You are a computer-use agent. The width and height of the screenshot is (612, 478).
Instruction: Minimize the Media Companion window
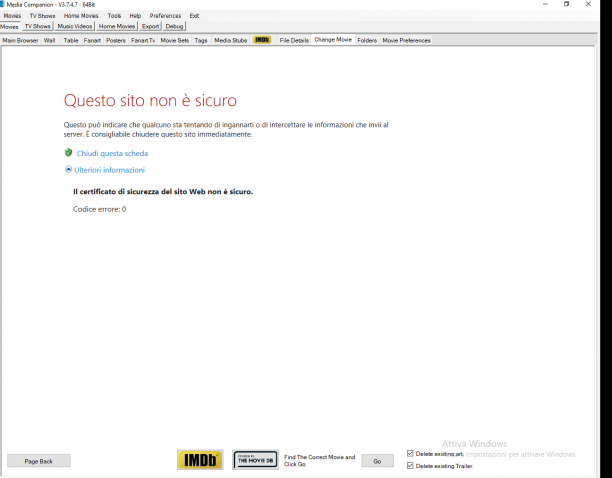click(545, 4)
